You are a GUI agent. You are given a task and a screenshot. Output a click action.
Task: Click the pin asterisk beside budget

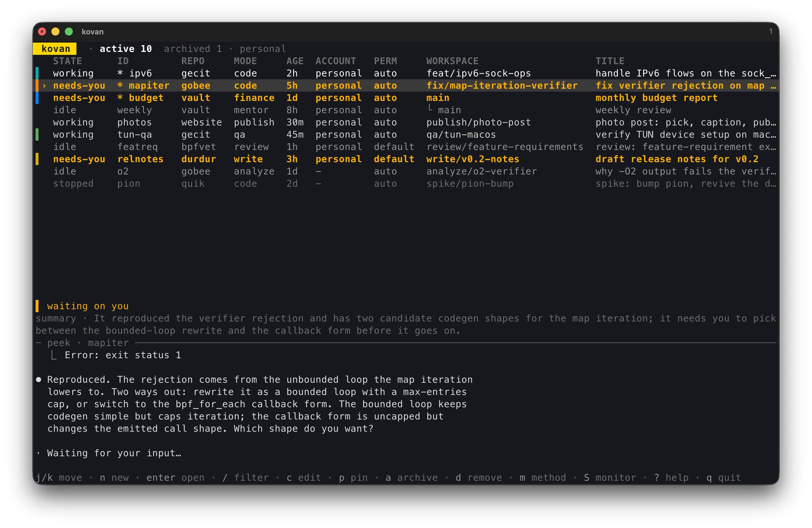pyautogui.click(x=120, y=98)
